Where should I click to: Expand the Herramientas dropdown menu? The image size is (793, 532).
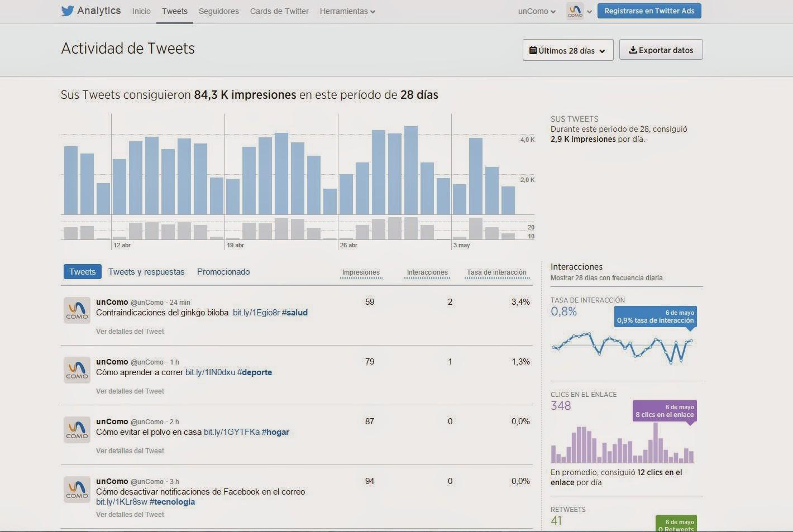[x=347, y=11]
